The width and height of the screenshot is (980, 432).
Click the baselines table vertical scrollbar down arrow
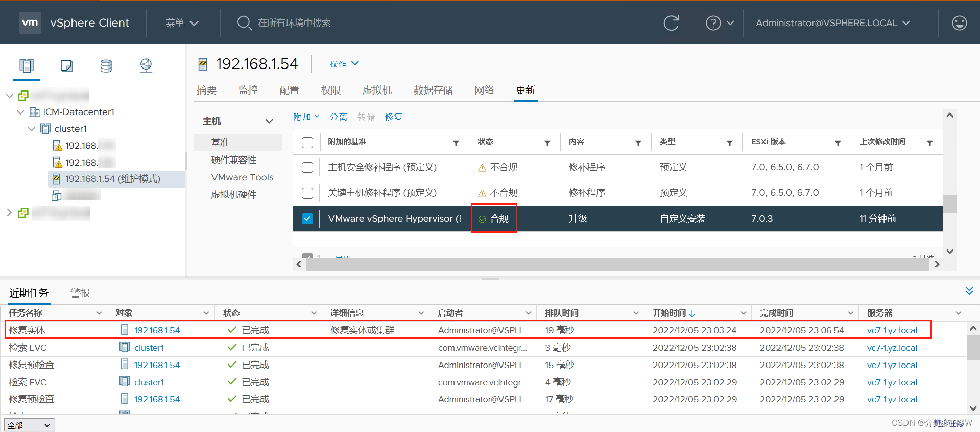click(x=950, y=251)
